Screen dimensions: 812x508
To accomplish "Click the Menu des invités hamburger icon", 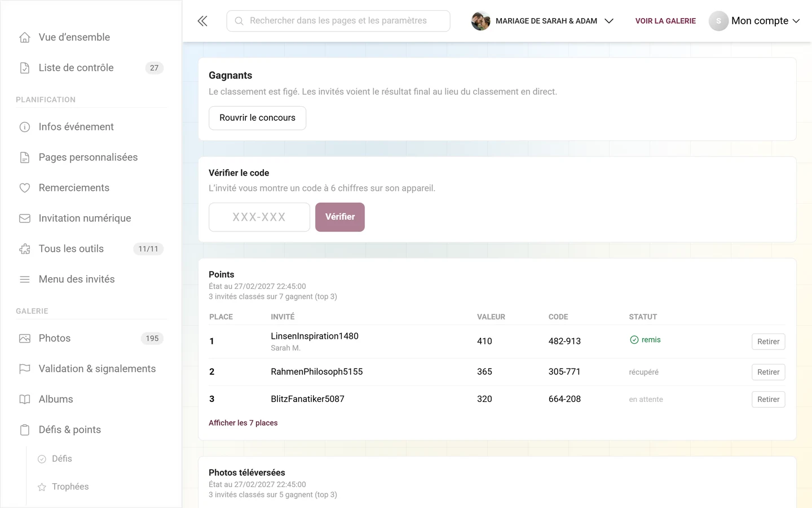I will pos(25,279).
